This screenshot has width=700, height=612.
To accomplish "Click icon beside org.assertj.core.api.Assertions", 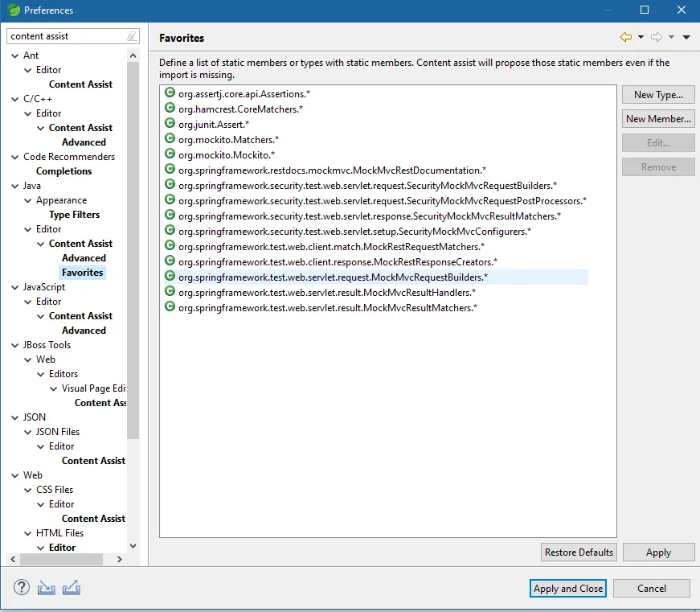I will 170,92.
